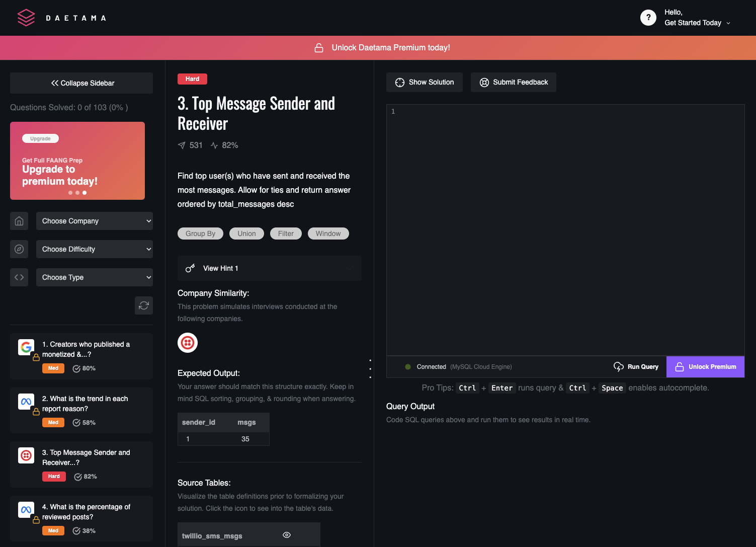Image resolution: width=756 pixels, height=547 pixels.
Task: Open the help question mark icon
Action: click(x=648, y=18)
